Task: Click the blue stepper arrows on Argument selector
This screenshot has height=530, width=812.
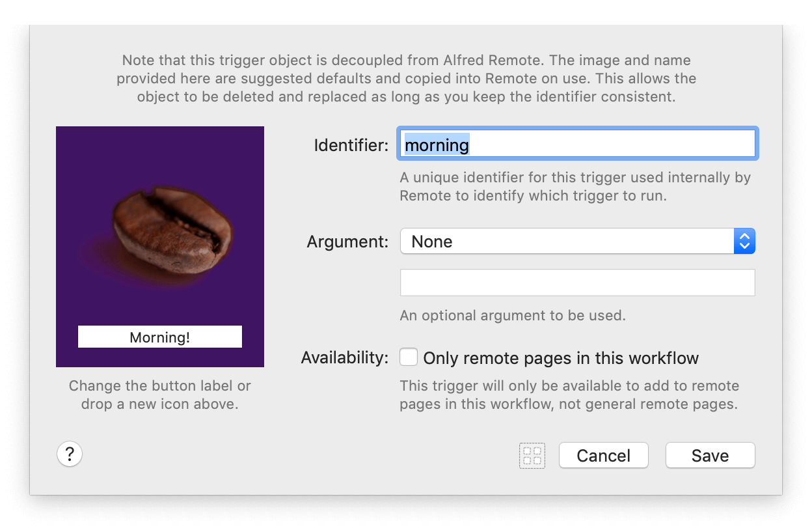Action: [744, 241]
